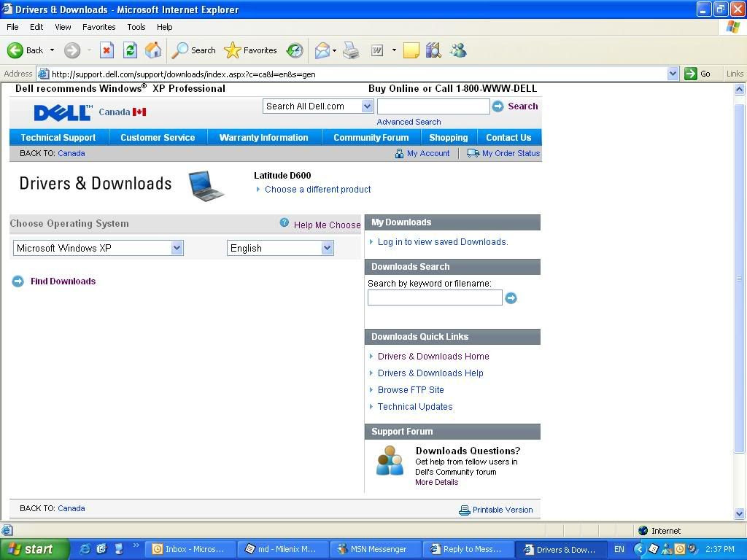Click the Mail envelope icon
This screenshot has width=747, height=560.
click(x=322, y=50)
